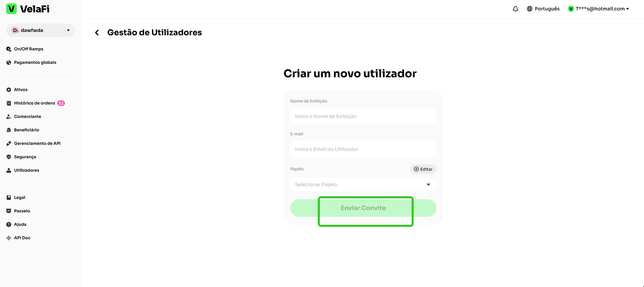Navigate to Utilizadores in the sidebar

[27, 170]
